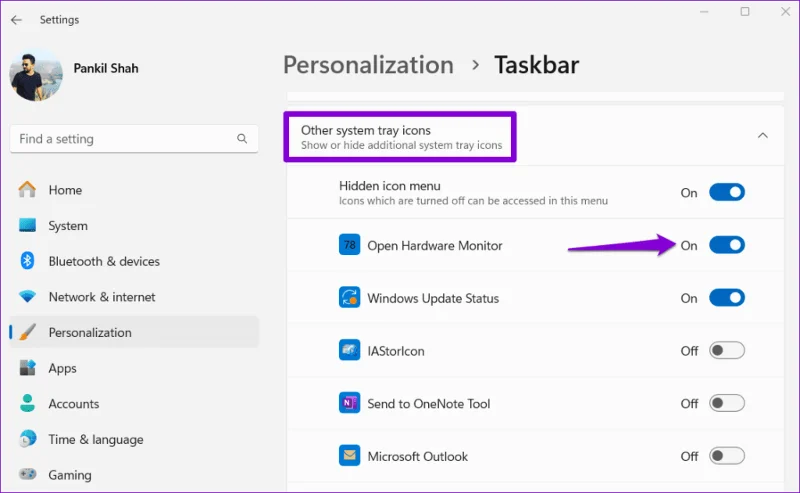The height and width of the screenshot is (493, 800).
Task: Open the Home settings page
Action: pos(134,190)
